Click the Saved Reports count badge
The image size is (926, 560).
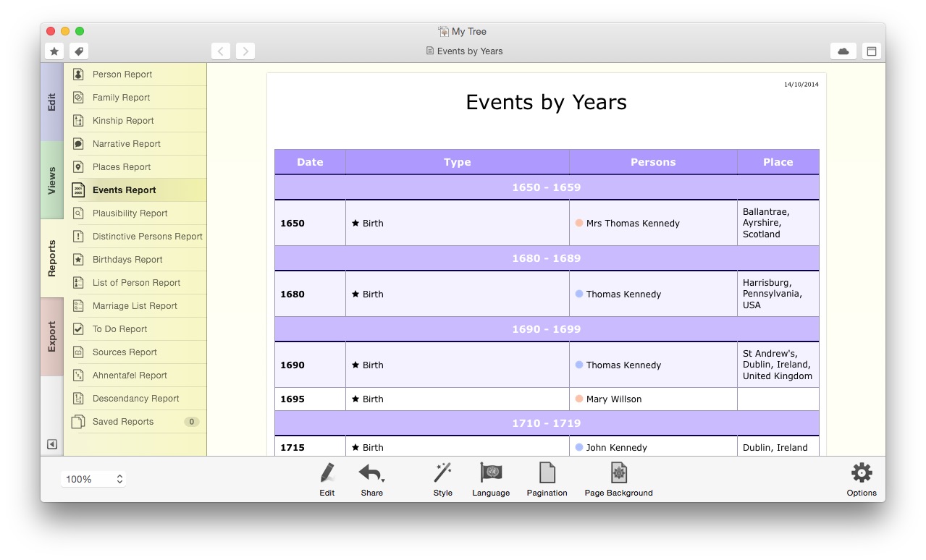click(x=191, y=422)
